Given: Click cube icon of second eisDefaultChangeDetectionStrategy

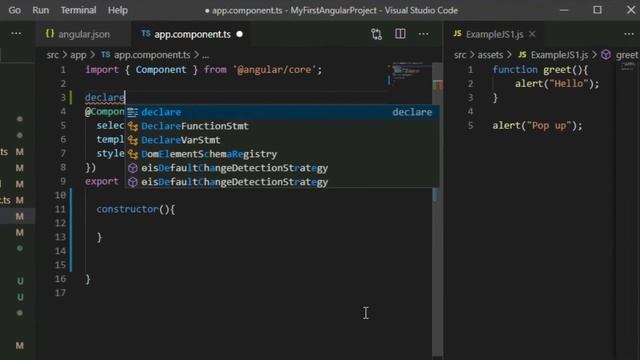Looking at the screenshot, I should pos(133,182).
